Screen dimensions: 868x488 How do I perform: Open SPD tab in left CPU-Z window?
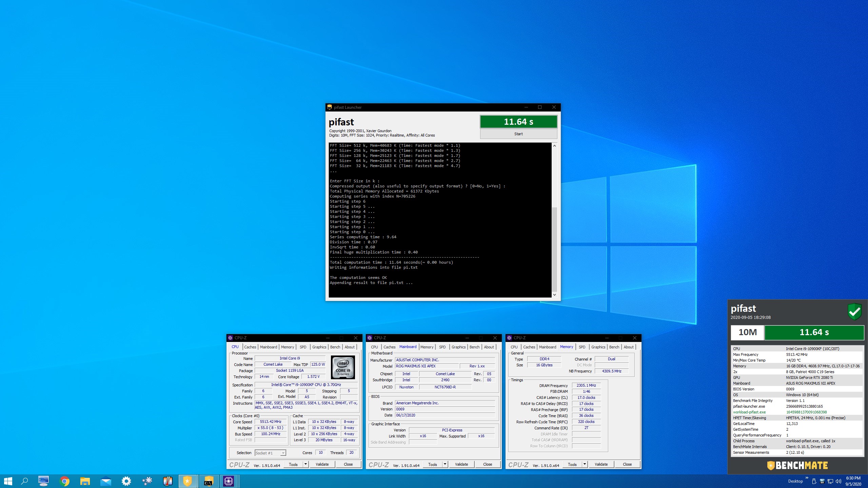(x=303, y=347)
